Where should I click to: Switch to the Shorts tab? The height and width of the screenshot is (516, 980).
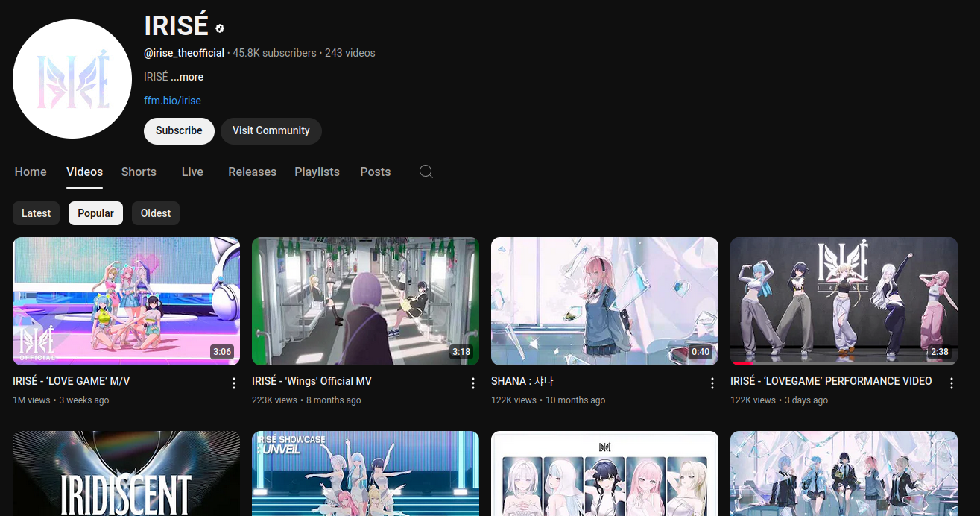pyautogui.click(x=139, y=172)
